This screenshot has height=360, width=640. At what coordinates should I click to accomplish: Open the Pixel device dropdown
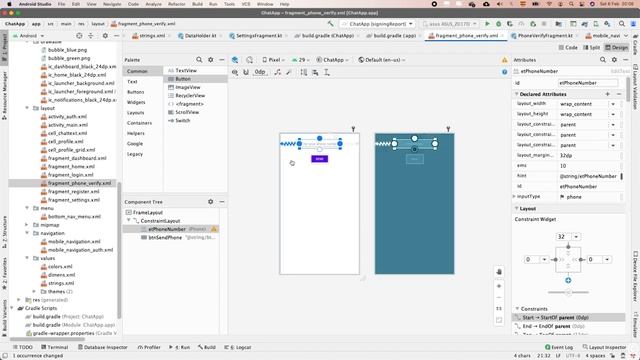[273, 60]
